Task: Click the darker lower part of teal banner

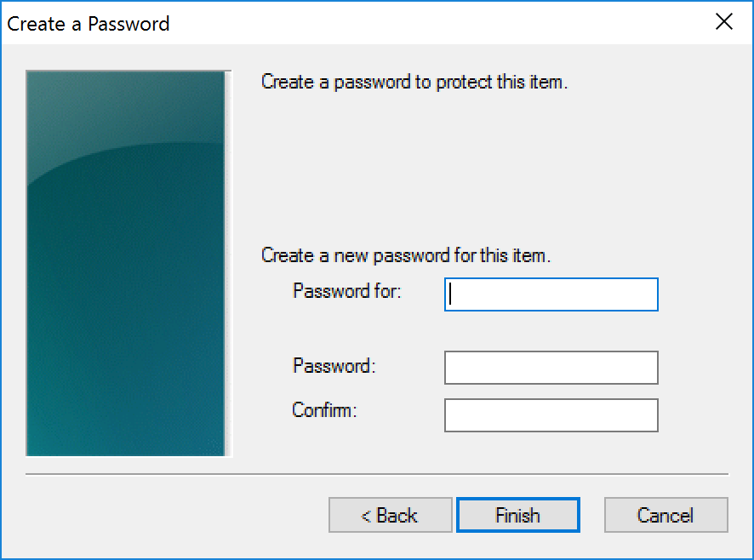Action: (x=128, y=340)
